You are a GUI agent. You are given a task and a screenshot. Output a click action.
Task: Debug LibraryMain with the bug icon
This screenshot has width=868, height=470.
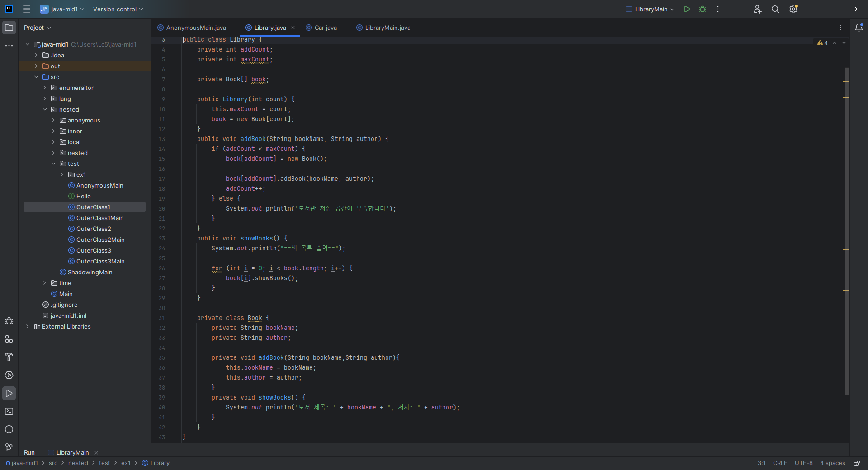[x=703, y=9]
